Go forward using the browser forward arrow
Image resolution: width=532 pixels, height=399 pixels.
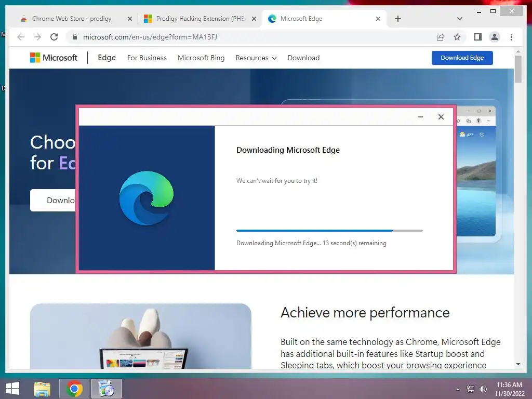click(37, 37)
